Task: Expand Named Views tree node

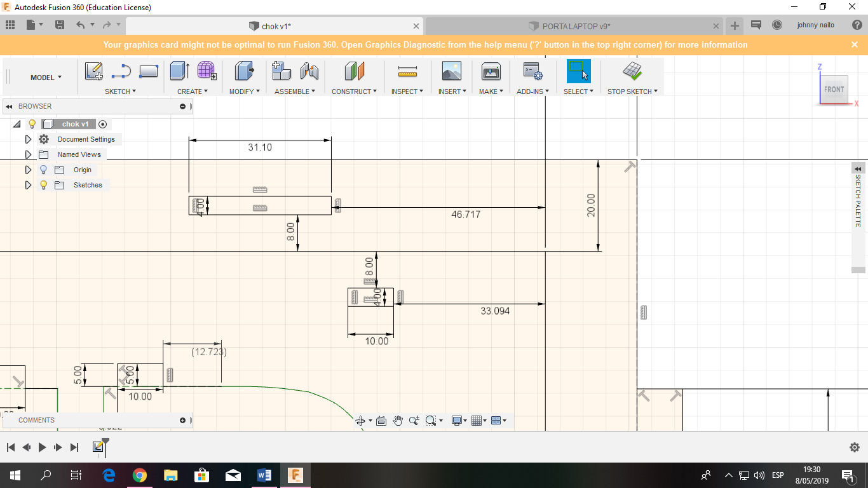Action: [x=28, y=154]
